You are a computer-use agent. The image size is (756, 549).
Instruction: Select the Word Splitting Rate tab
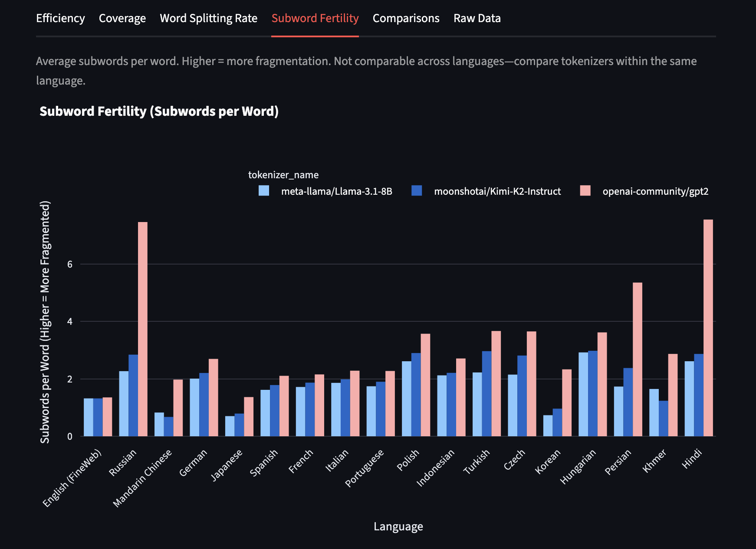point(208,18)
